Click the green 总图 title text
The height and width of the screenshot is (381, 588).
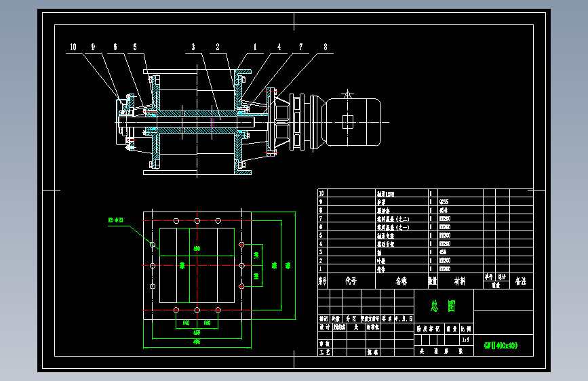tap(444, 306)
